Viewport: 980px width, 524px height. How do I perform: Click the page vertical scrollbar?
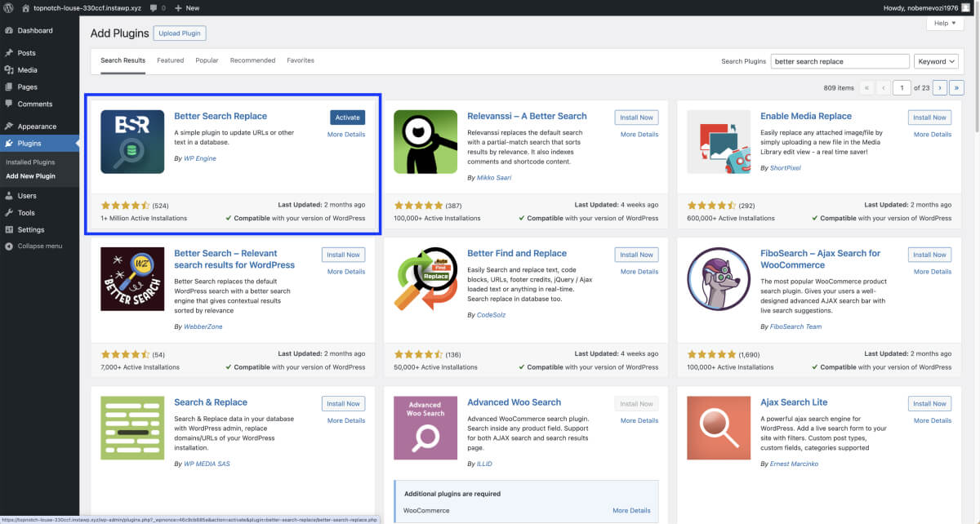coord(976,73)
